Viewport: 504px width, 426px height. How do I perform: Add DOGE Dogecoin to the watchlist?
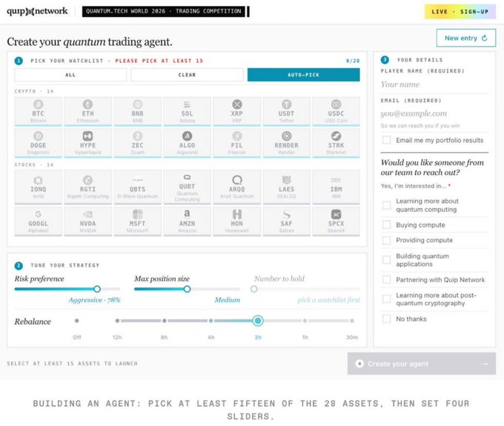(x=38, y=143)
